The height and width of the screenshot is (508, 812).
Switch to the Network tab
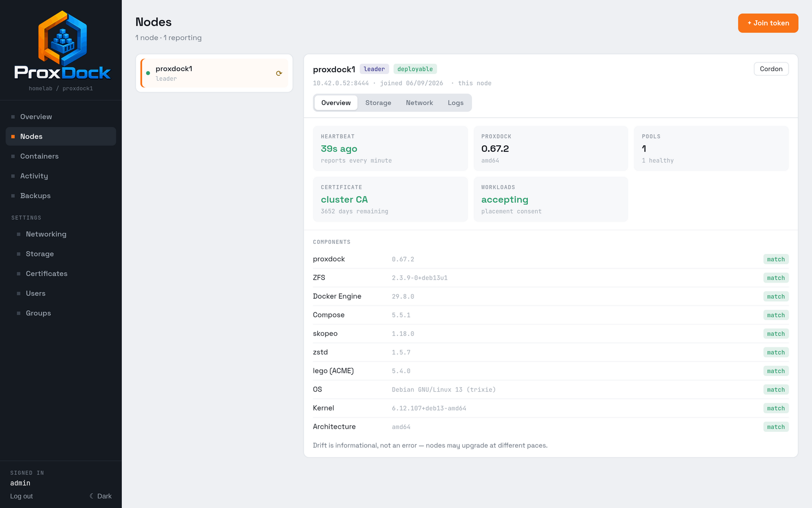click(x=419, y=103)
